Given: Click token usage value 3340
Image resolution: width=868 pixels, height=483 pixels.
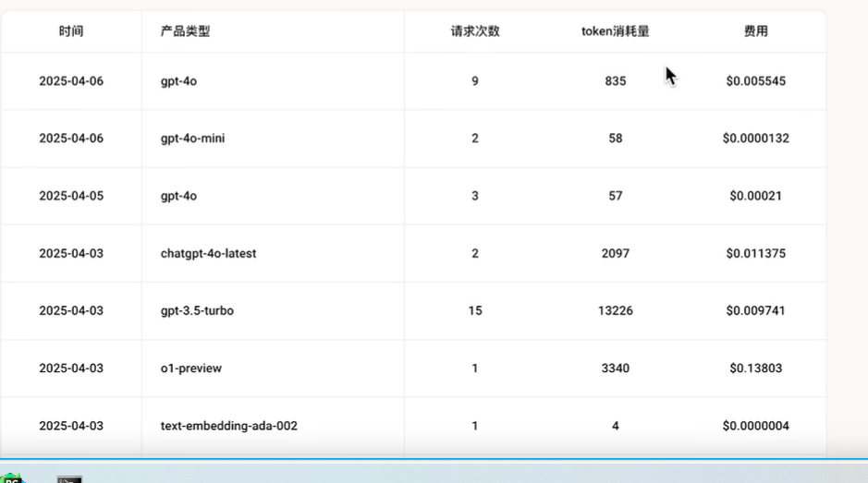Looking at the screenshot, I should [x=615, y=368].
